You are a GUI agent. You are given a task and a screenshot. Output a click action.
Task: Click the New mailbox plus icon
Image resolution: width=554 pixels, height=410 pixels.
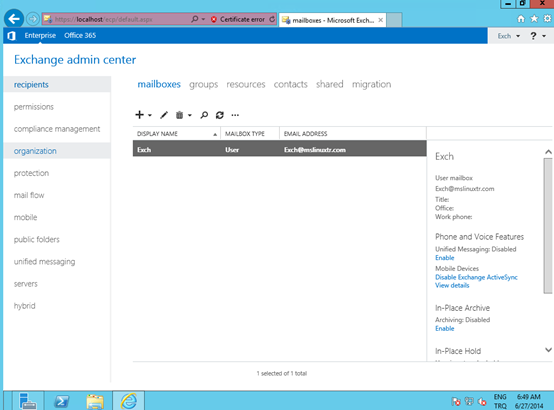tap(139, 115)
